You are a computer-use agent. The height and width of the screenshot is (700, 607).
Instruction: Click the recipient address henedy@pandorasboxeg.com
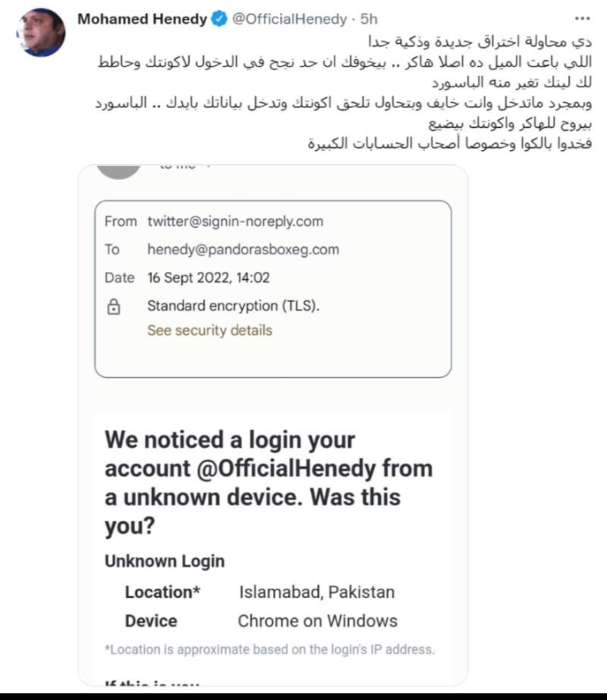click(243, 249)
